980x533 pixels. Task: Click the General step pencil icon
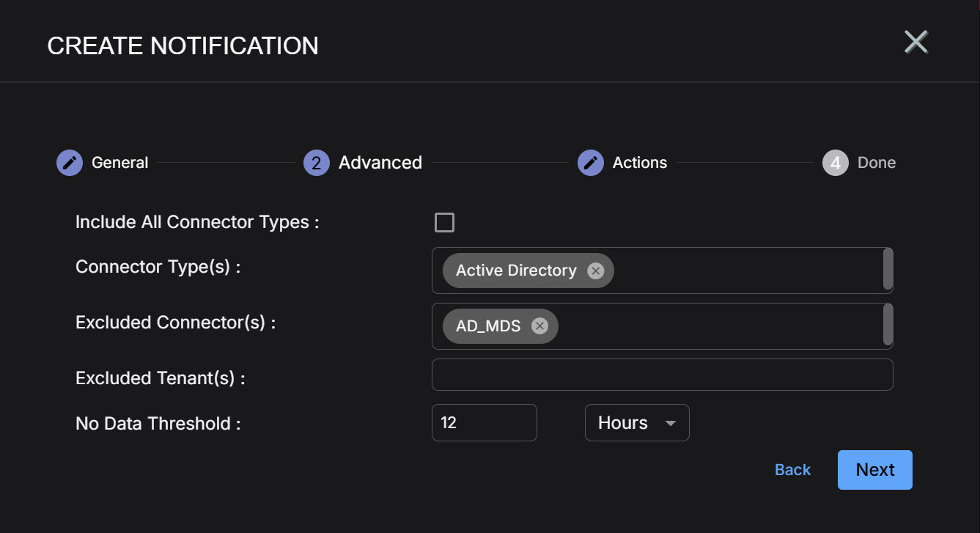coord(70,163)
